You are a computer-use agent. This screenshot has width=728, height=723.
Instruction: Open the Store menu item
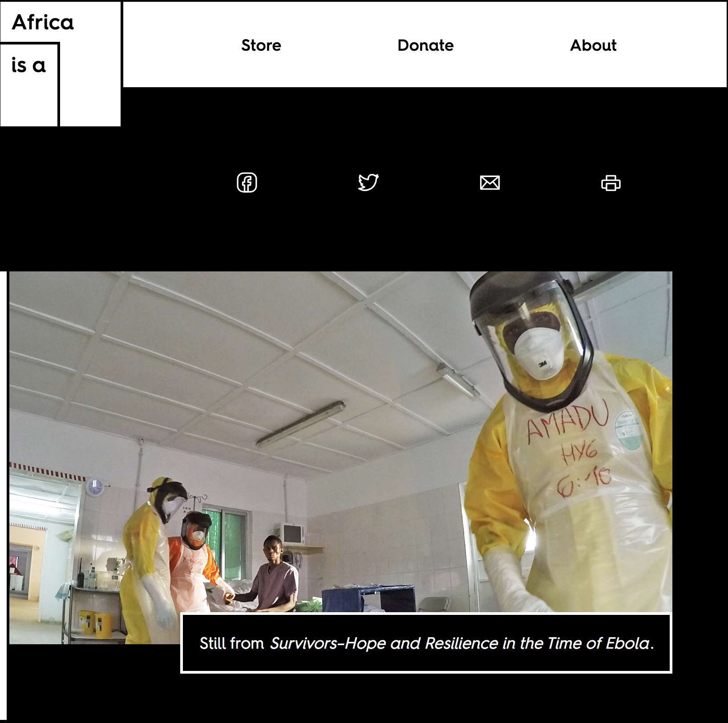coord(261,45)
